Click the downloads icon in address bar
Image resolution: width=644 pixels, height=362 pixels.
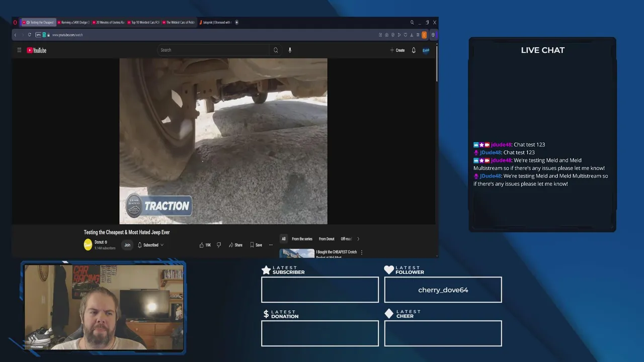click(412, 35)
